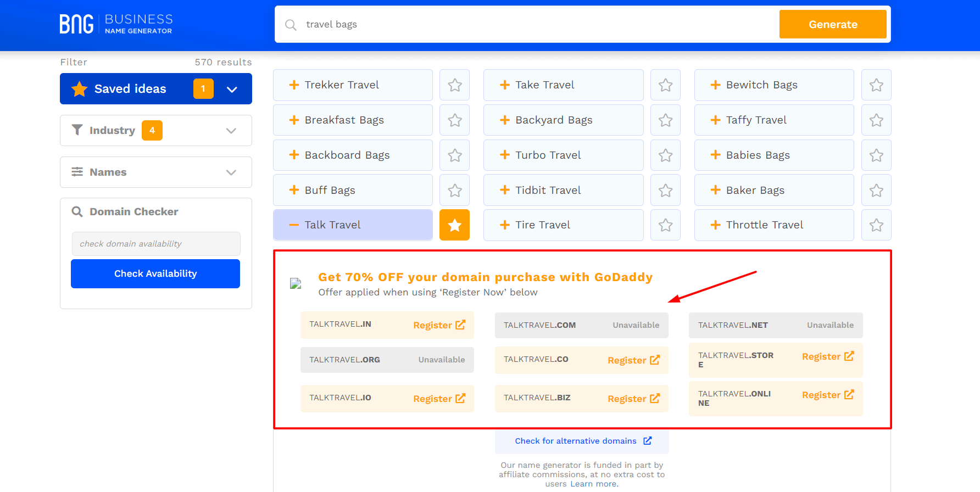Open the Industry filter dropdown
This screenshot has width=980, height=492.
(231, 131)
